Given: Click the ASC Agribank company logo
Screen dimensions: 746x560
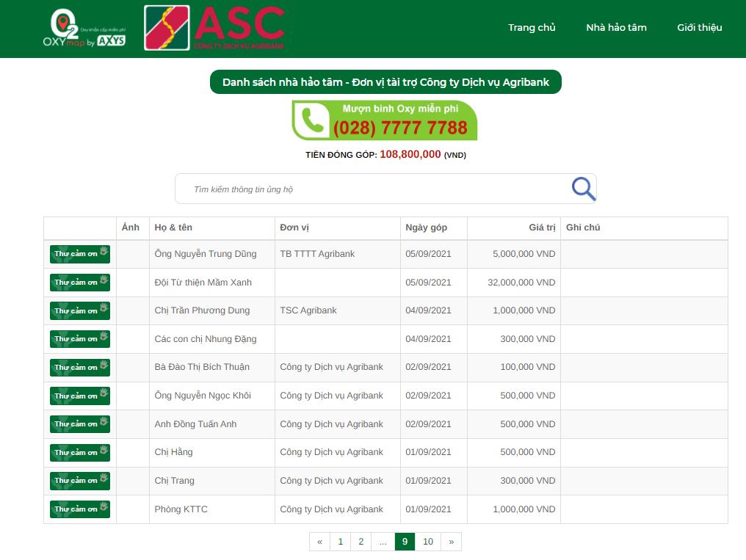Looking at the screenshot, I should (x=214, y=28).
